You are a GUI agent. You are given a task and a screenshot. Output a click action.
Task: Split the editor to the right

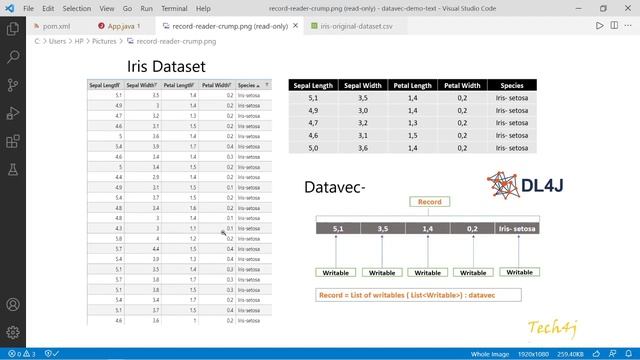click(614, 25)
